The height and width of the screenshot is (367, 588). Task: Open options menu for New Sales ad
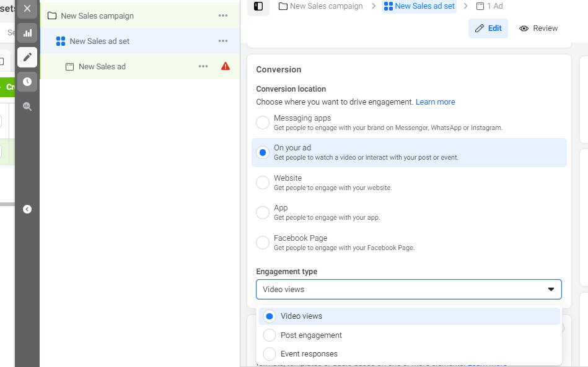[x=203, y=66]
